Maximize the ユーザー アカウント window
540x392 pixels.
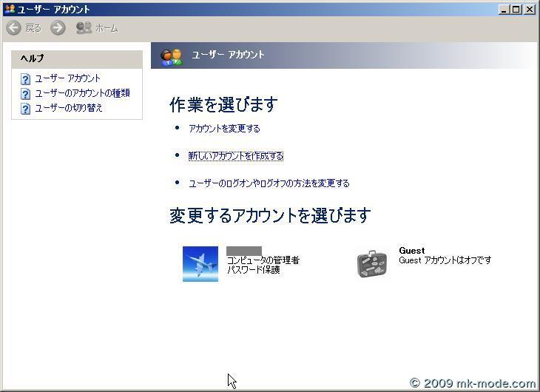tap(516, 10)
